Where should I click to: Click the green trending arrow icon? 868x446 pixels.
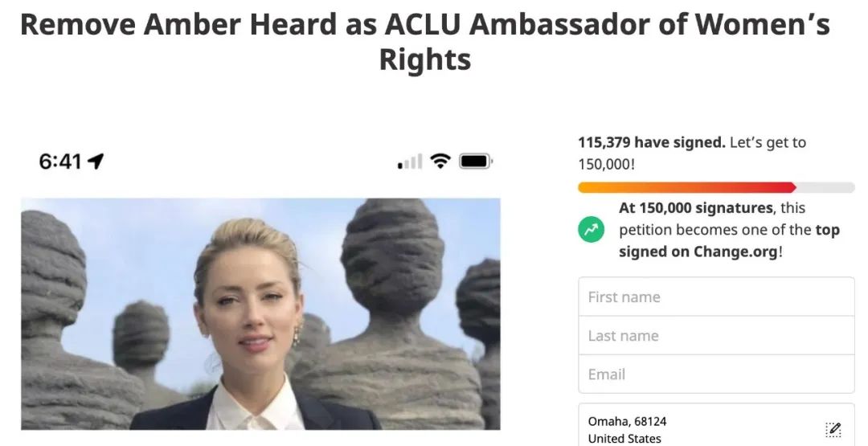592,229
